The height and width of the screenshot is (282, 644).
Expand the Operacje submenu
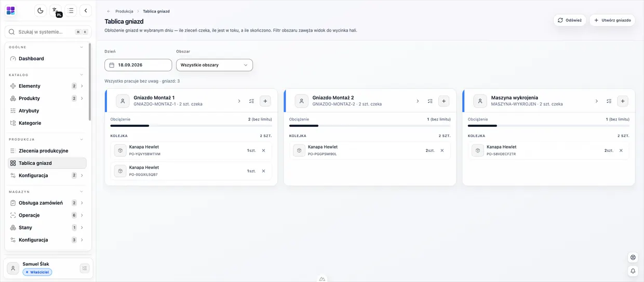(x=82, y=216)
